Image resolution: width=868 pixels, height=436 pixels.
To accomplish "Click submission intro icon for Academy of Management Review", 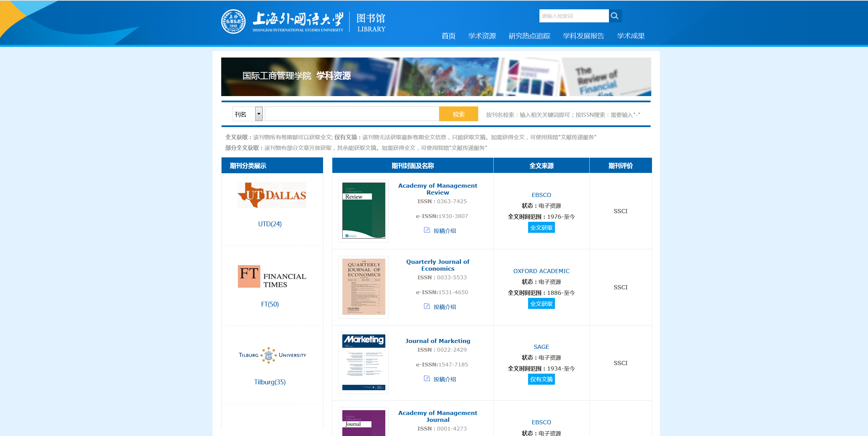I will pos(427,230).
